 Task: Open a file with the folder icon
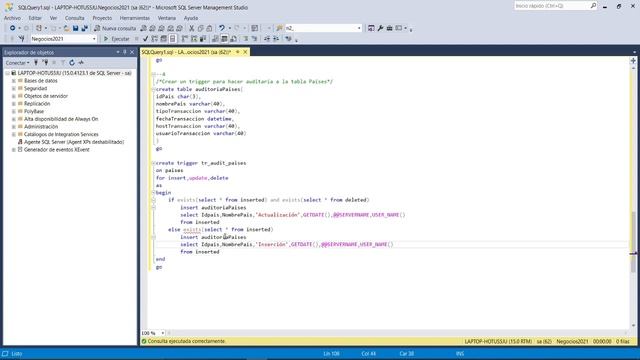click(x=67, y=28)
